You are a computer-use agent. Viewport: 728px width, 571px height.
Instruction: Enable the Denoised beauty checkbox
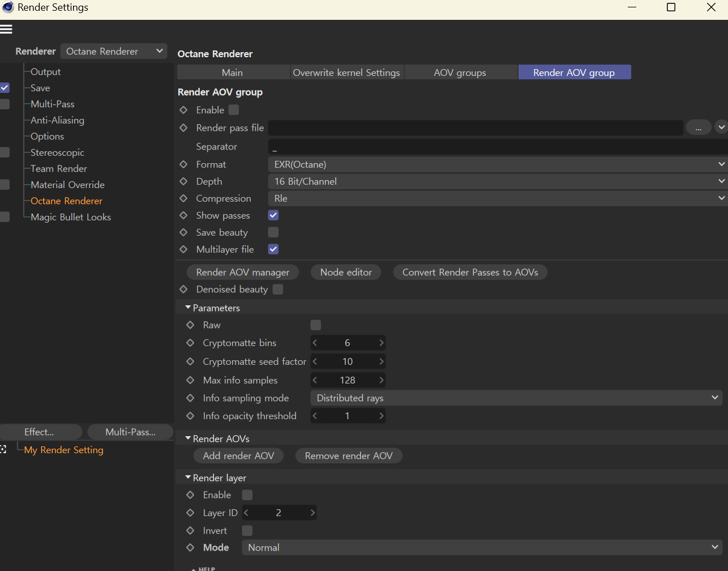click(278, 289)
